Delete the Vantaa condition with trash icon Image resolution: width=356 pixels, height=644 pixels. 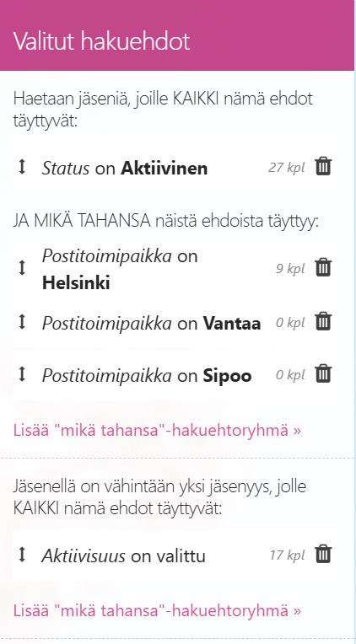click(x=323, y=322)
